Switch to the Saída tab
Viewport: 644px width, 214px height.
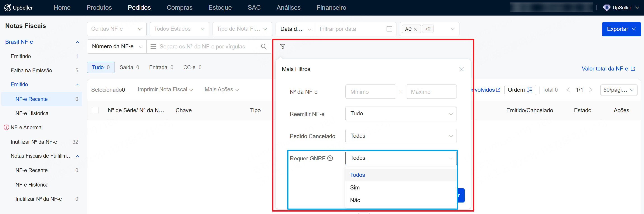(x=129, y=67)
